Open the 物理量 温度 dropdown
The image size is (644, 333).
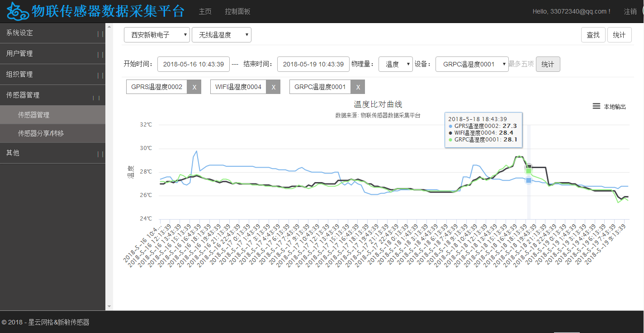(395, 64)
